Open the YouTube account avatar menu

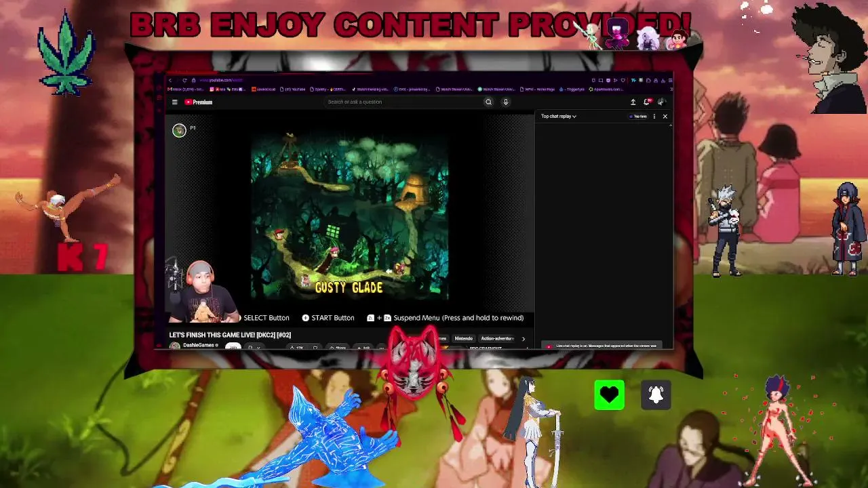661,102
